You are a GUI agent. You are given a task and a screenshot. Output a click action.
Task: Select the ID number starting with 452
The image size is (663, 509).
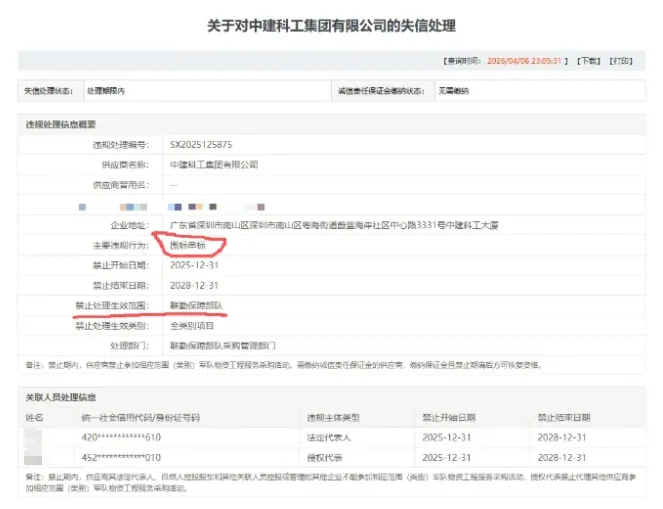coord(121,457)
